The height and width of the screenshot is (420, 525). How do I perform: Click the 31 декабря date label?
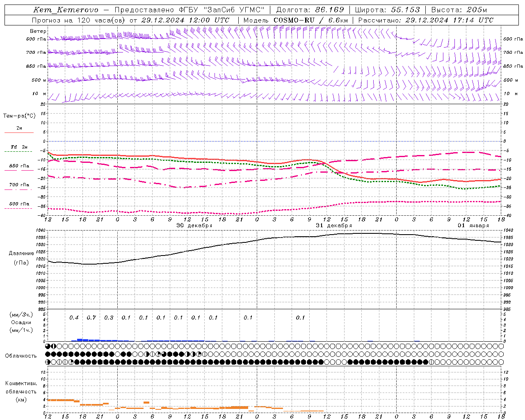(333, 226)
